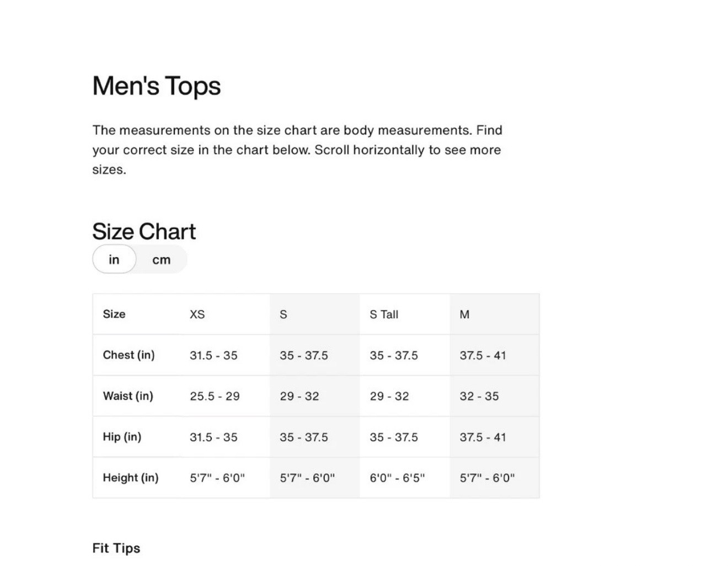Click the Hip (in) row label
The image size is (728, 566).
(x=122, y=437)
